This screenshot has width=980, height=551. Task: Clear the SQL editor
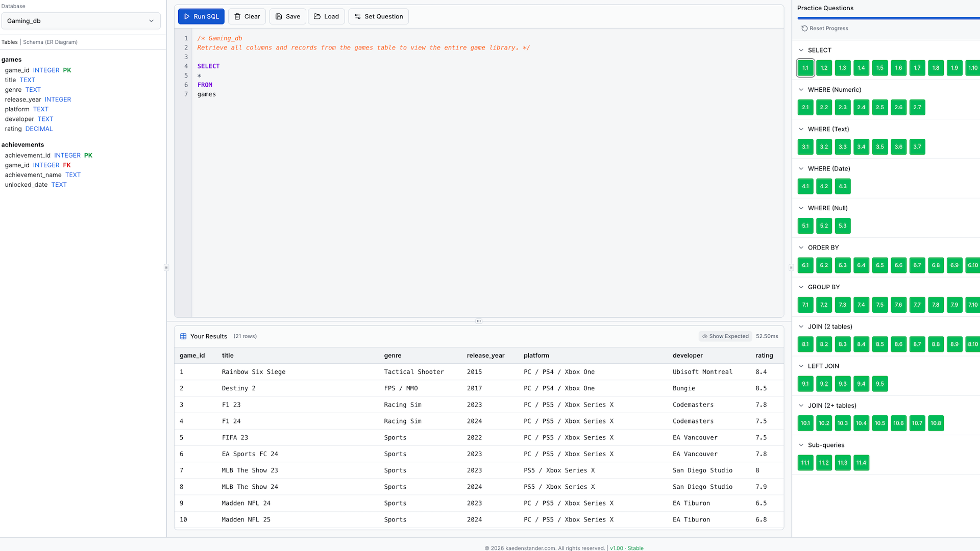[x=247, y=16]
